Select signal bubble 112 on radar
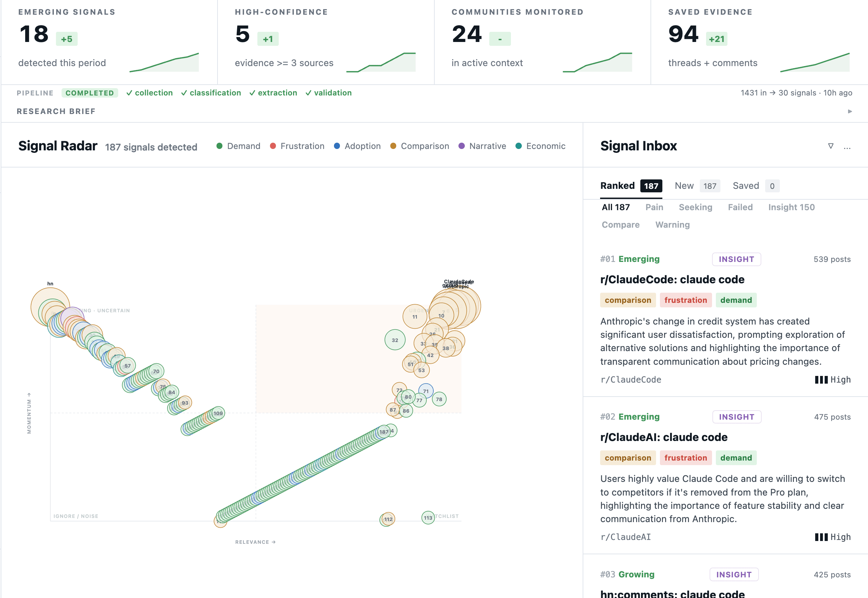Image resolution: width=868 pixels, height=598 pixels. [388, 519]
